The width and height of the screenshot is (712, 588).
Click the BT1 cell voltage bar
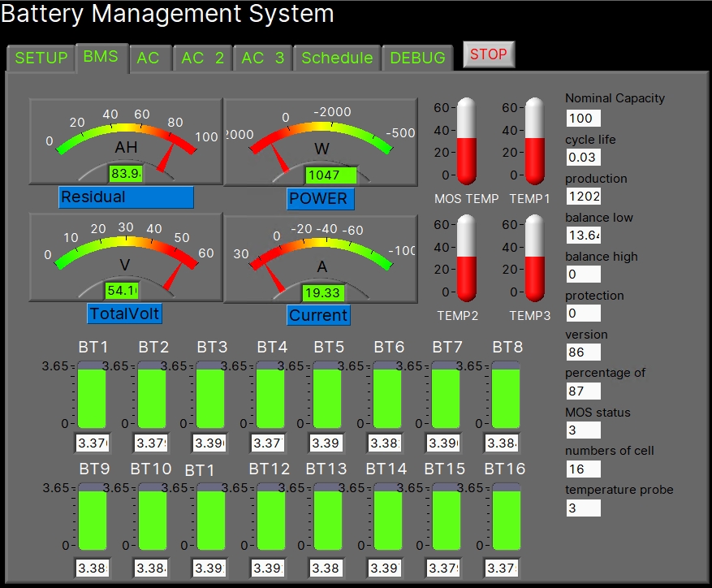click(x=92, y=395)
